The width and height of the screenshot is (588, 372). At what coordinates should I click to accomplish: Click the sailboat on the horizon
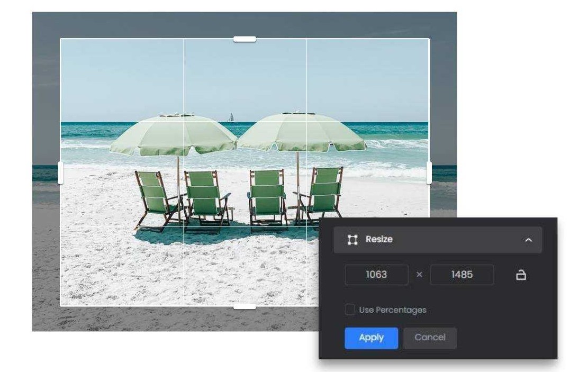[231, 117]
